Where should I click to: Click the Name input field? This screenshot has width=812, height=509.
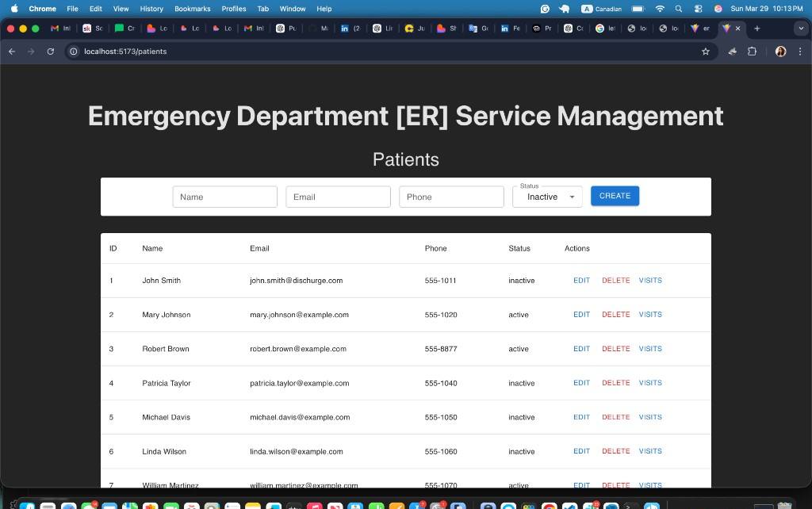pyautogui.click(x=224, y=197)
